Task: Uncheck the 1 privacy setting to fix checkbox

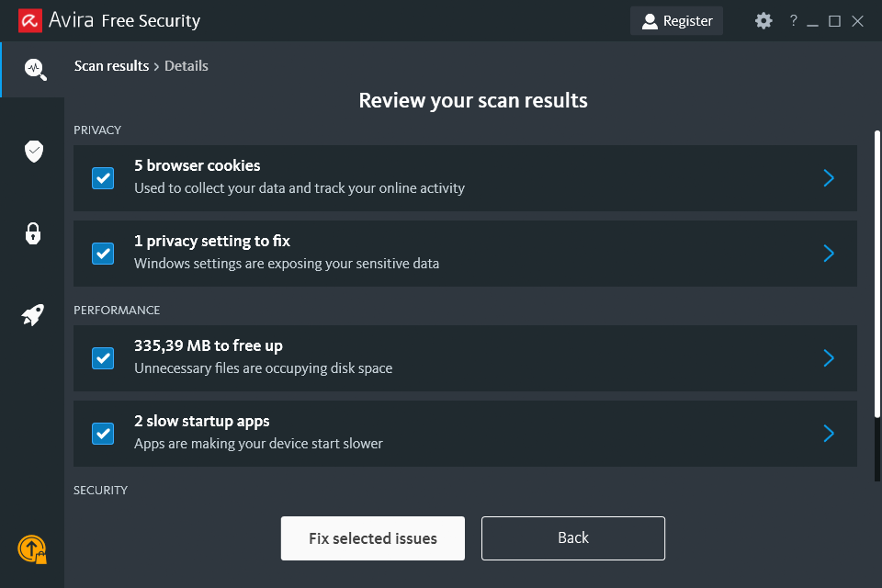Action: pyautogui.click(x=103, y=254)
